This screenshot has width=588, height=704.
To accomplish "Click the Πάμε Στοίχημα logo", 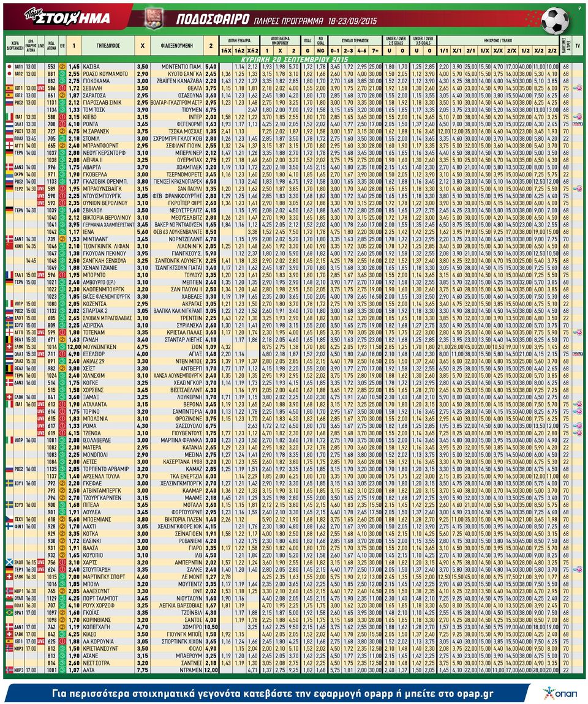I will (68, 17).
